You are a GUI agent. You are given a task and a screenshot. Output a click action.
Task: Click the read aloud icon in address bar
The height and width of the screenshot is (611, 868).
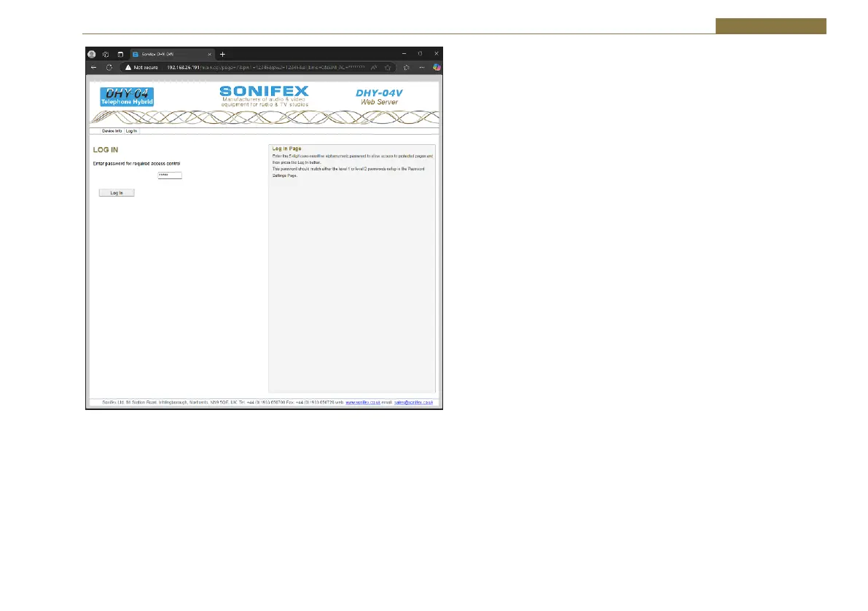[x=374, y=67]
